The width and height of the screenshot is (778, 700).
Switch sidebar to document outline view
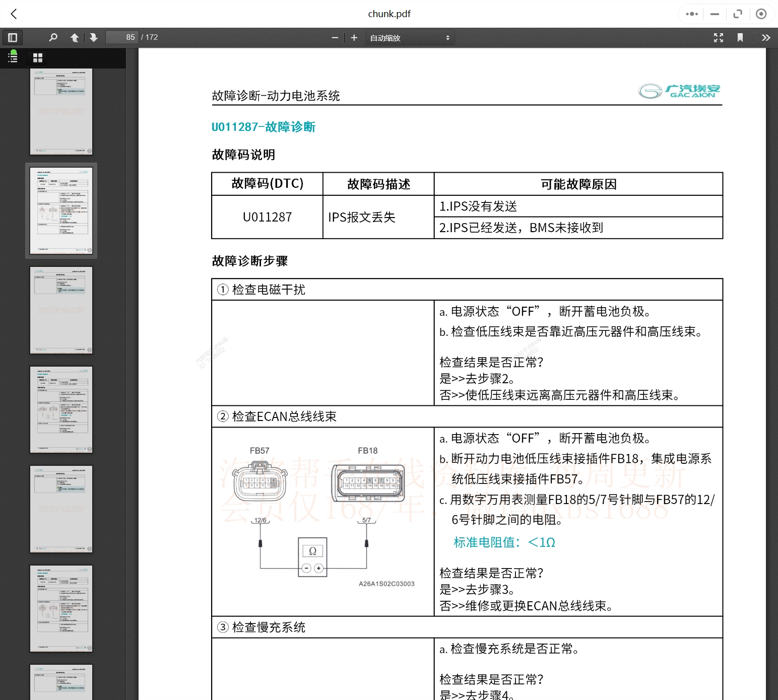[x=12, y=57]
